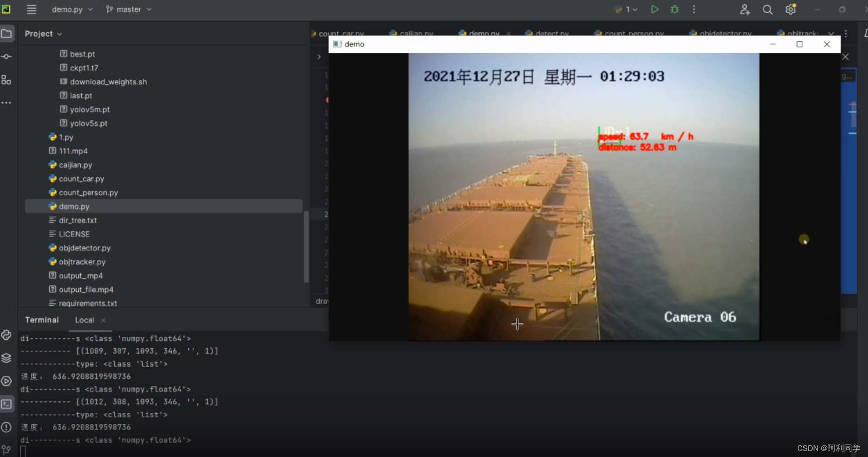Image resolution: width=868 pixels, height=457 pixels.
Task: Run the current Python configuration
Action: click(655, 9)
